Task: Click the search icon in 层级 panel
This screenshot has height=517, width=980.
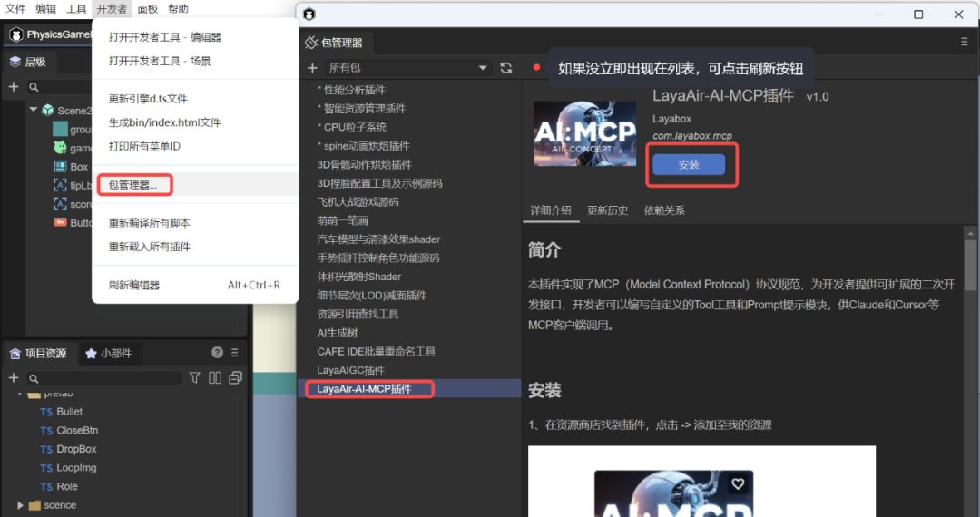Action: [34, 87]
